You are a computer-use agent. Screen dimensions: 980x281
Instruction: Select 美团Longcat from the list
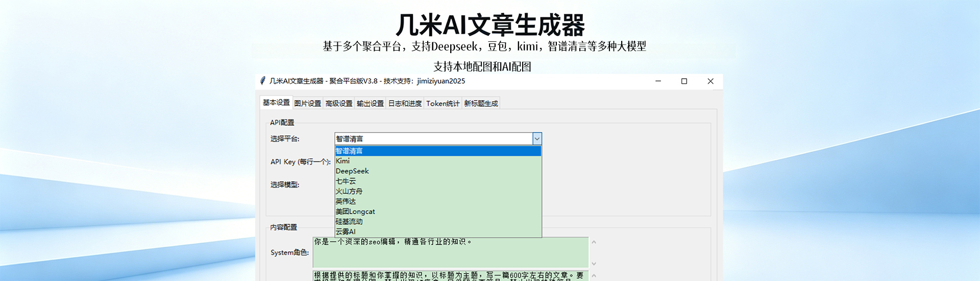click(x=438, y=212)
